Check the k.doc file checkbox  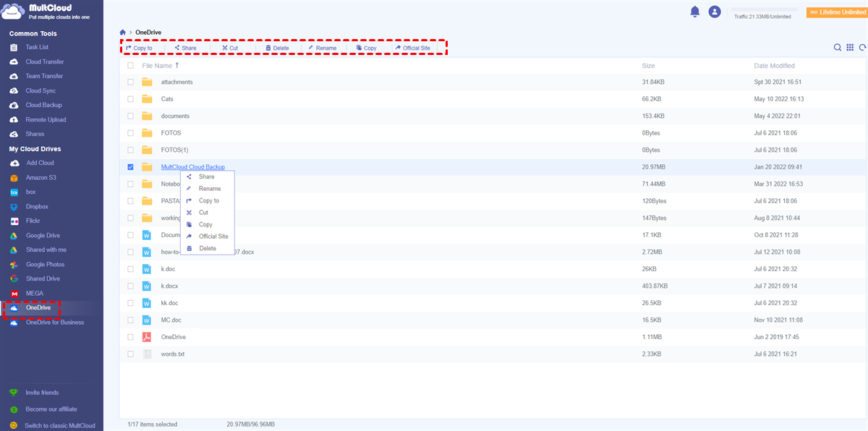point(130,269)
